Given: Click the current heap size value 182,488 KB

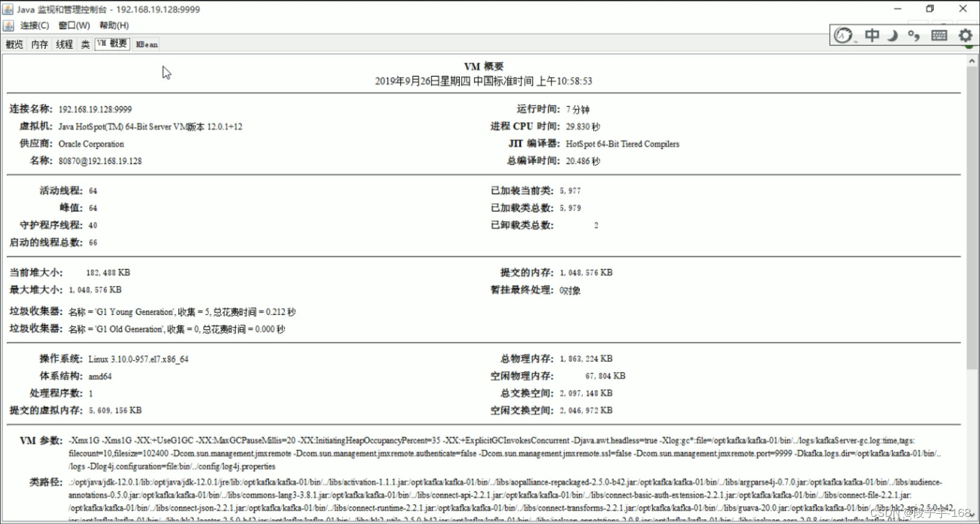Looking at the screenshot, I should (x=108, y=273).
